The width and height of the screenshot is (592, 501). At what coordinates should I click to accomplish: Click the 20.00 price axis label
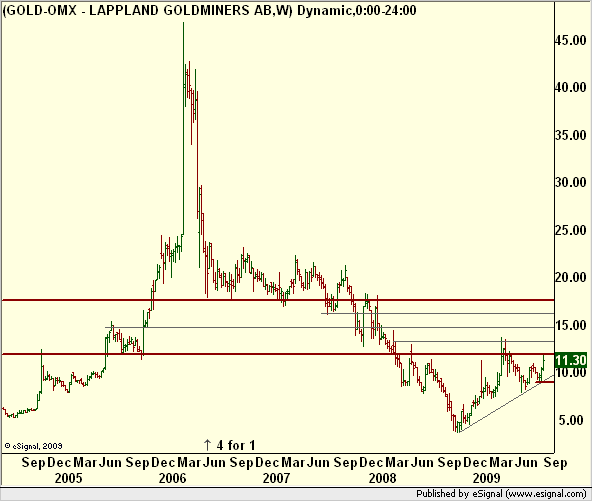point(570,277)
